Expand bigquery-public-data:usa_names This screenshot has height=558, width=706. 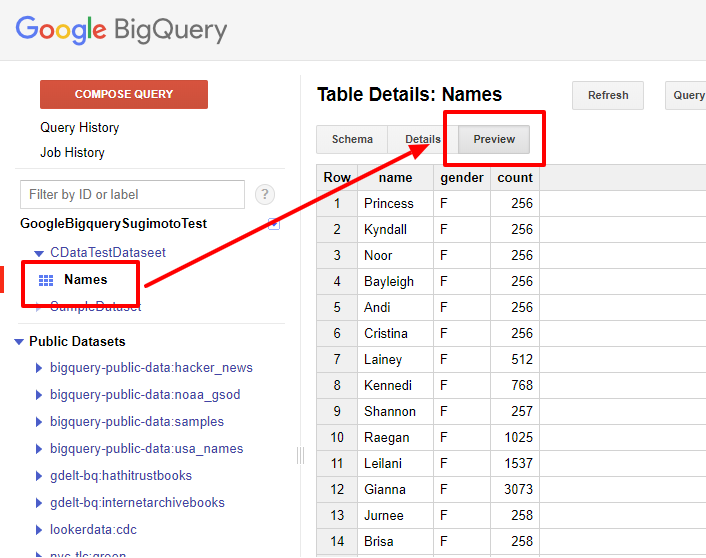click(x=39, y=449)
